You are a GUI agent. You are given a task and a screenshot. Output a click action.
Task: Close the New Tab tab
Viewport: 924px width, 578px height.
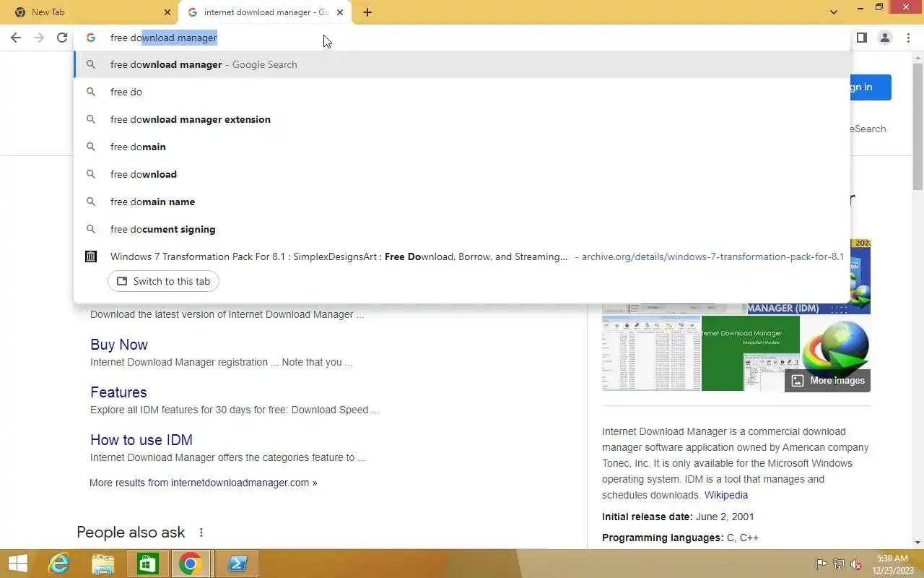click(167, 12)
